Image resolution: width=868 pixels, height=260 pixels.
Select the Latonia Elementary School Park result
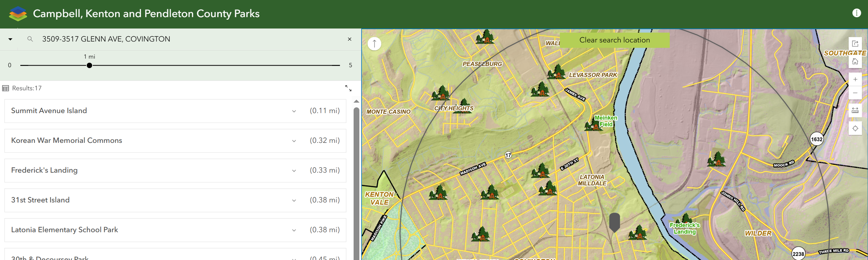(175, 230)
